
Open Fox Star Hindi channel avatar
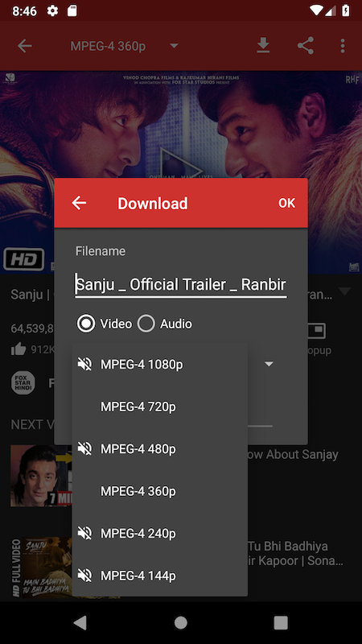[23, 383]
